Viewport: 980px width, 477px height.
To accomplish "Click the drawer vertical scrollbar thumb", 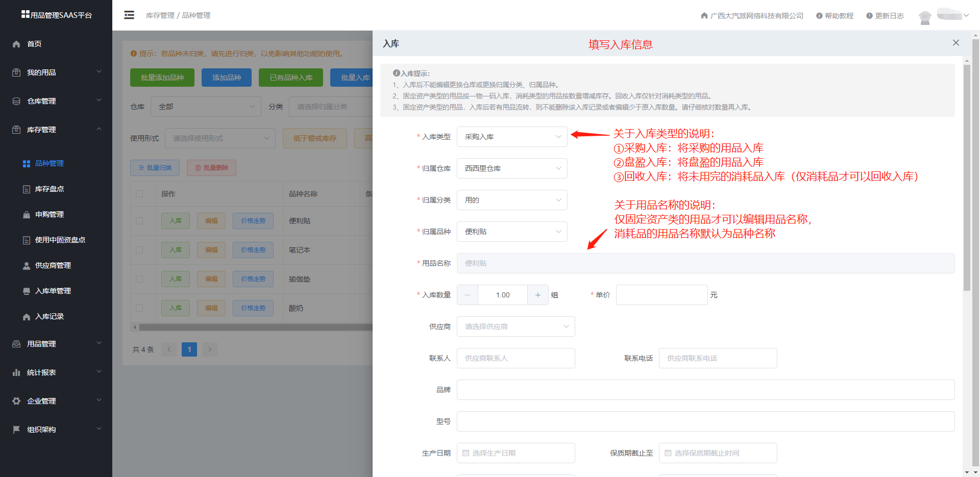I will tap(967, 178).
